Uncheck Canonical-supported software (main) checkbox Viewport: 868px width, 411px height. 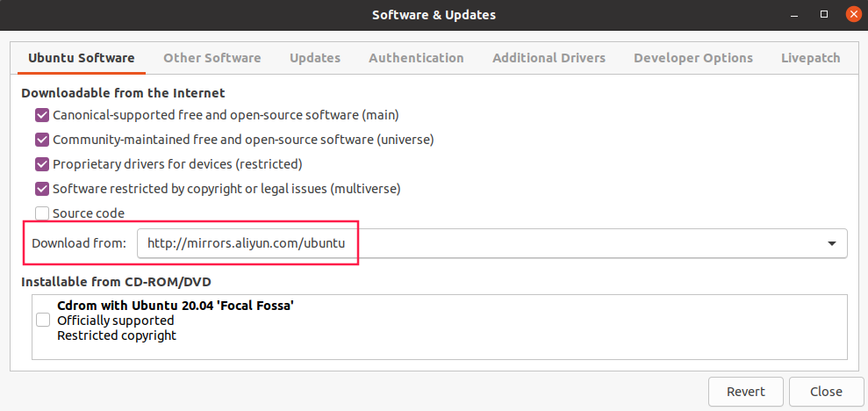click(42, 115)
